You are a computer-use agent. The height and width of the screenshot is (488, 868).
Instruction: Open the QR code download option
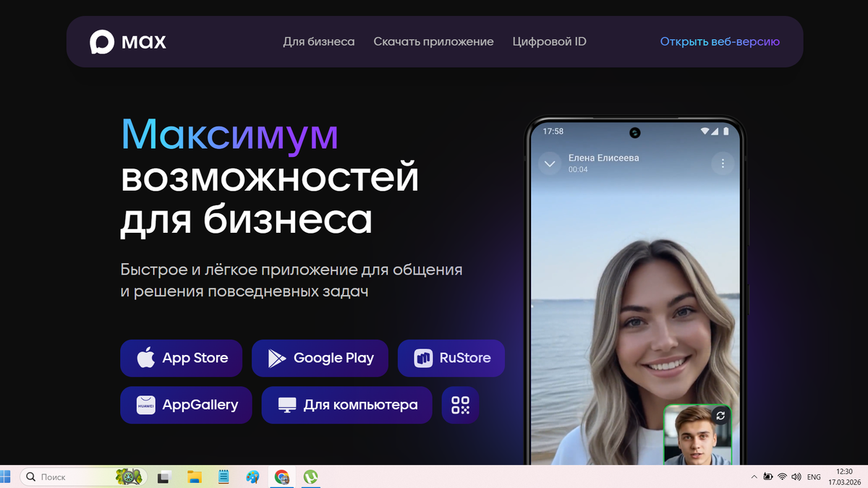[461, 405]
